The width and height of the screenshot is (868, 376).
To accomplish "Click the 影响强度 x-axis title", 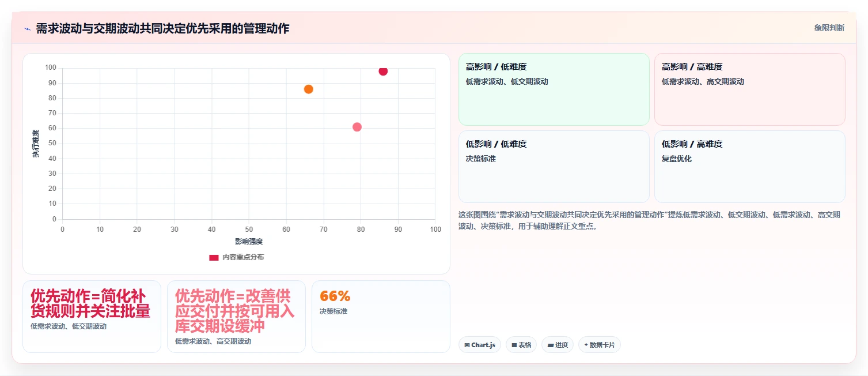I will click(x=249, y=241).
